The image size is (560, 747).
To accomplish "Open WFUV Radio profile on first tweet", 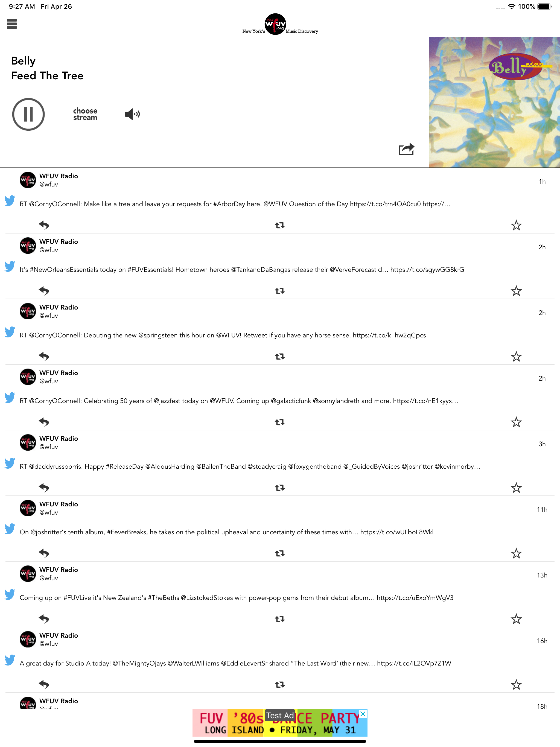I will pyautogui.click(x=59, y=176).
